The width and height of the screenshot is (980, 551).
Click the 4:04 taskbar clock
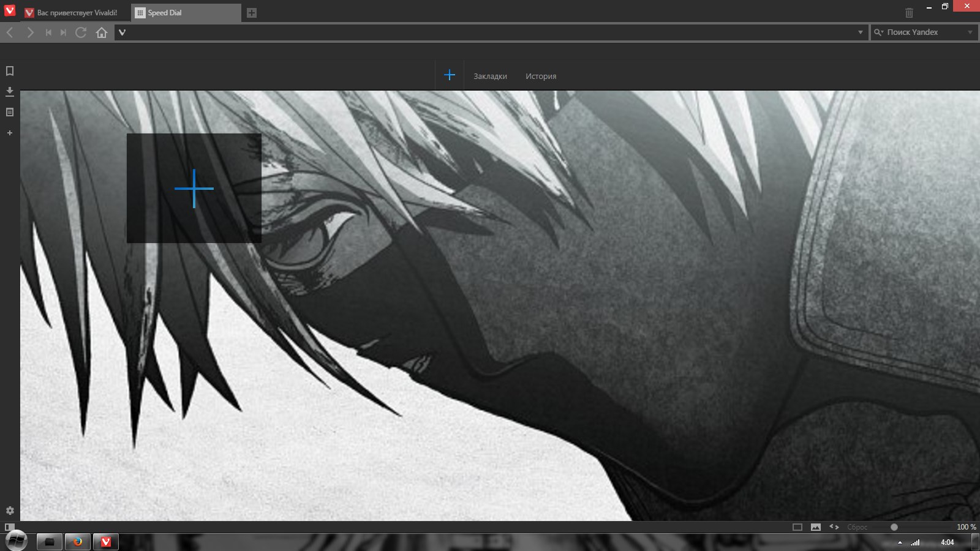(947, 542)
